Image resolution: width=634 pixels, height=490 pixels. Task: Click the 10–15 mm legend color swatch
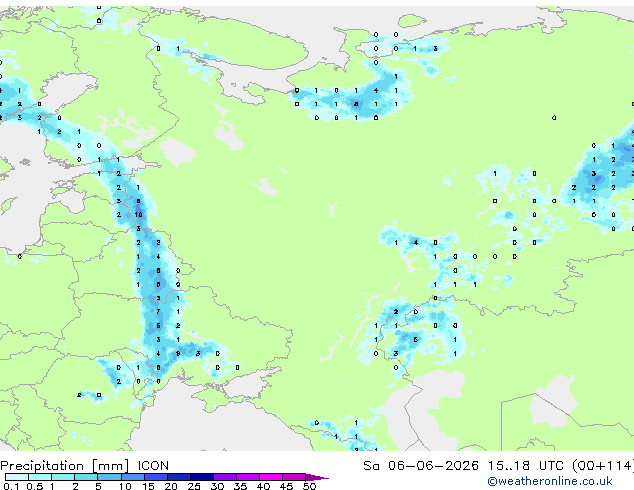pyautogui.click(x=133, y=477)
